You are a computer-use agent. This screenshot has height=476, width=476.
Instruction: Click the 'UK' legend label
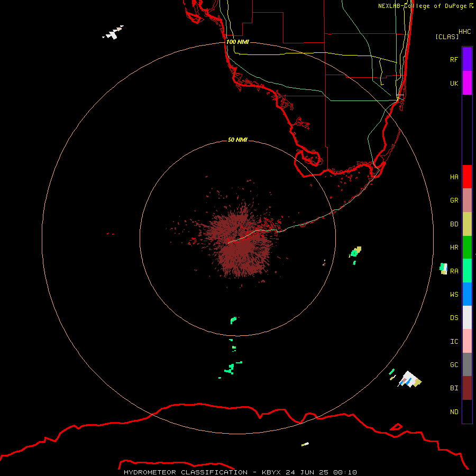click(454, 83)
